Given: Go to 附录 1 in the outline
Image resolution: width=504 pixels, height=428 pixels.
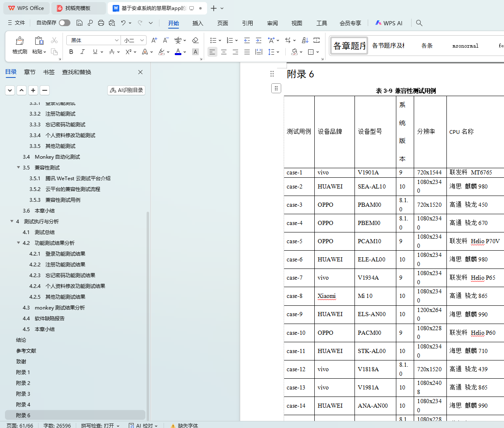Looking at the screenshot, I should click(x=23, y=372).
